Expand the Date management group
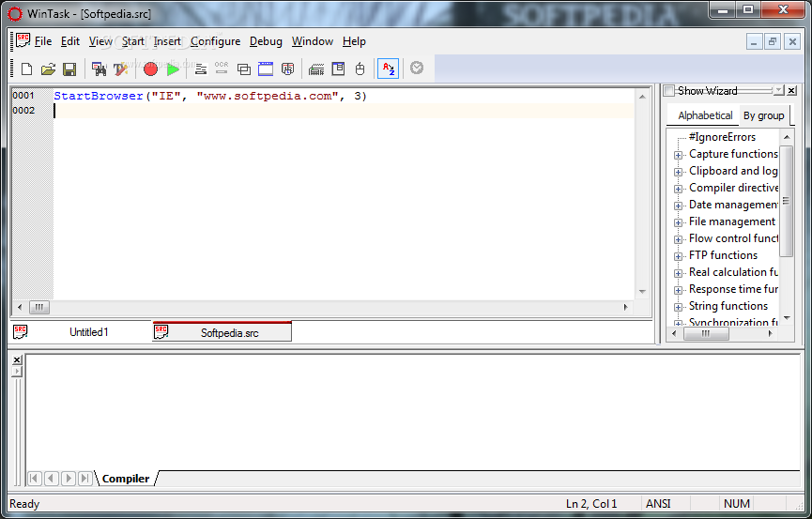Viewport: 812px width, 519px height. click(678, 206)
